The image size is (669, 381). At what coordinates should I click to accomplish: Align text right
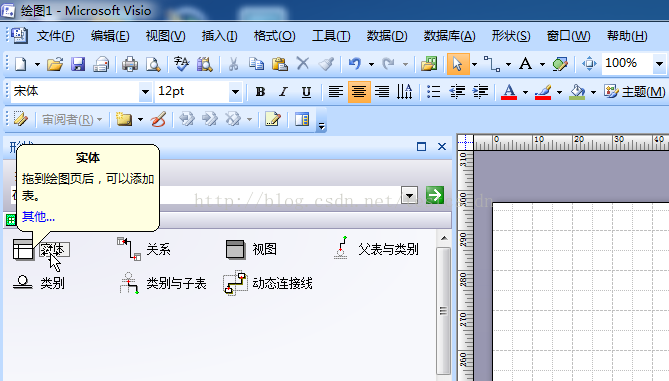(382, 91)
